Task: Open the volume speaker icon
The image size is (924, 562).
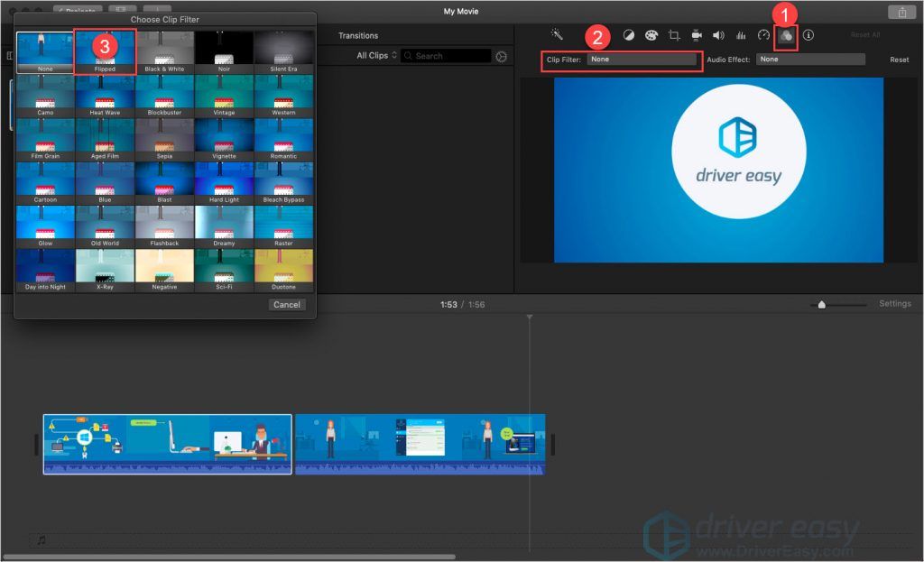Action: pyautogui.click(x=718, y=35)
